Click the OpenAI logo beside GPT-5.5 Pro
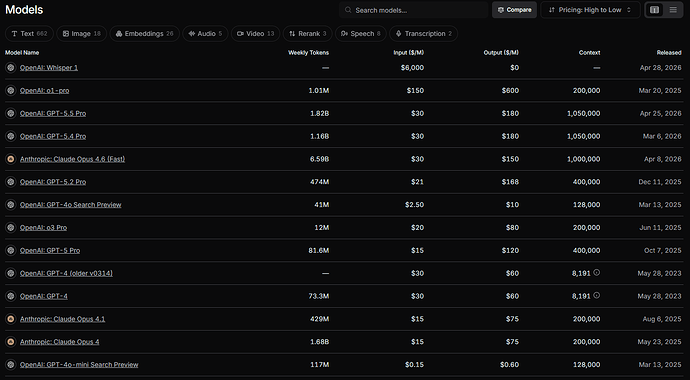Screen dimensions: 690x380 (11, 113)
